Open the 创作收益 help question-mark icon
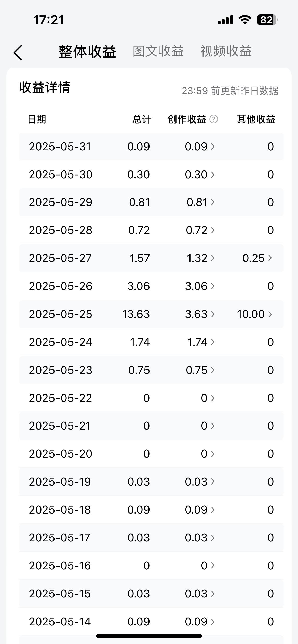The image size is (298, 644). (x=213, y=119)
